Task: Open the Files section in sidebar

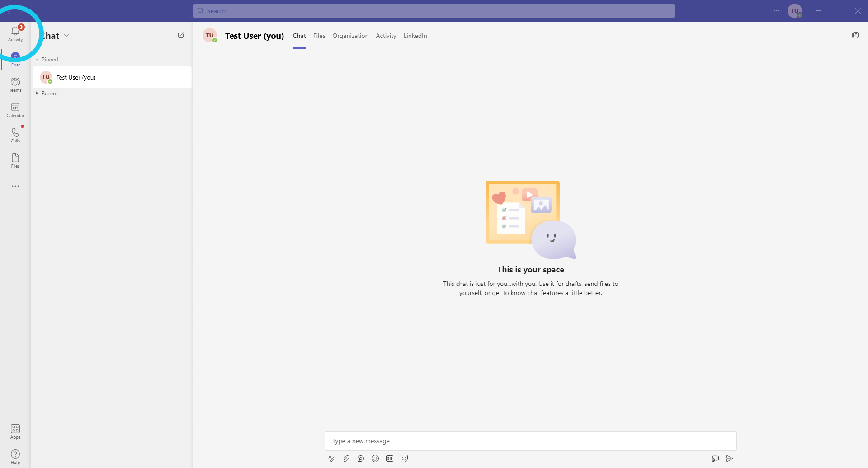Action: (15, 160)
